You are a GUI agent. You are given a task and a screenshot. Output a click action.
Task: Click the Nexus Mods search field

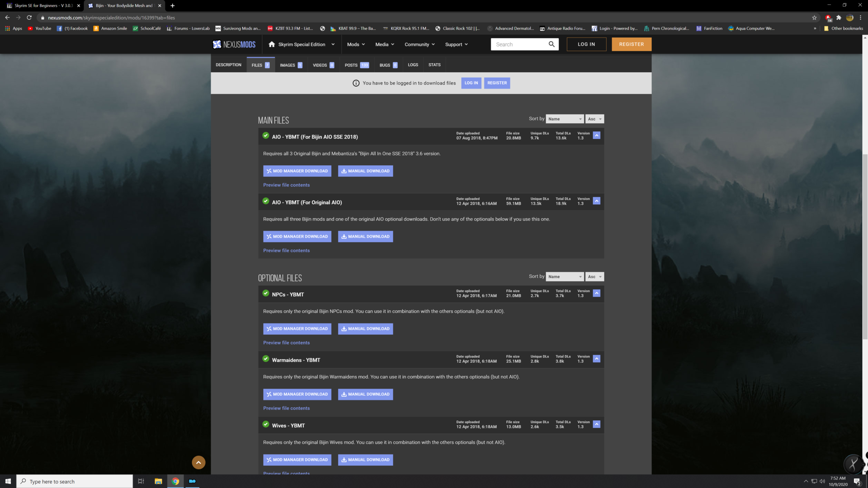coord(519,44)
